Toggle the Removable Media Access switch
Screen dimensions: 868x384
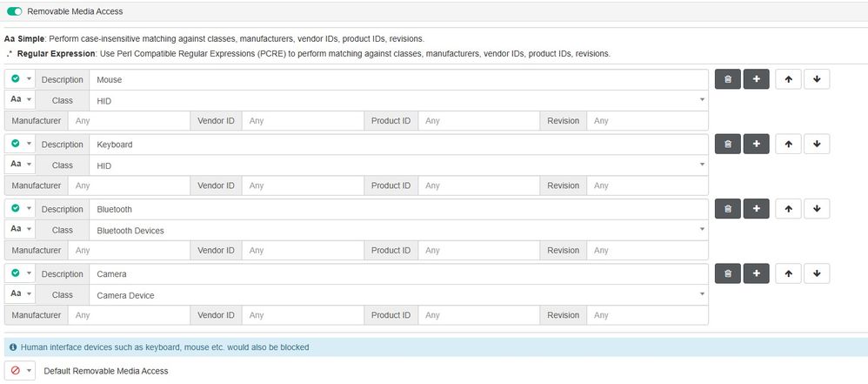(14, 11)
